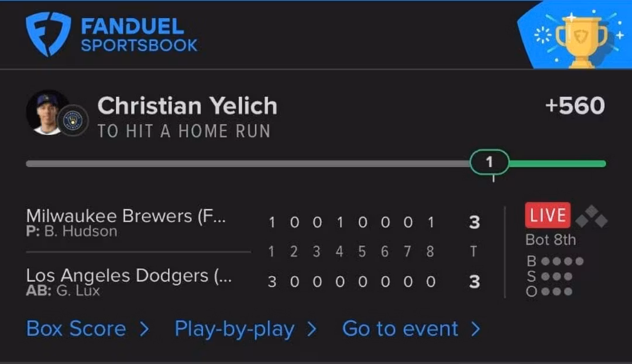Screen dimensions: 632x364
Task: Select the Milwaukee Brewers team row
Action: [x=126, y=222]
